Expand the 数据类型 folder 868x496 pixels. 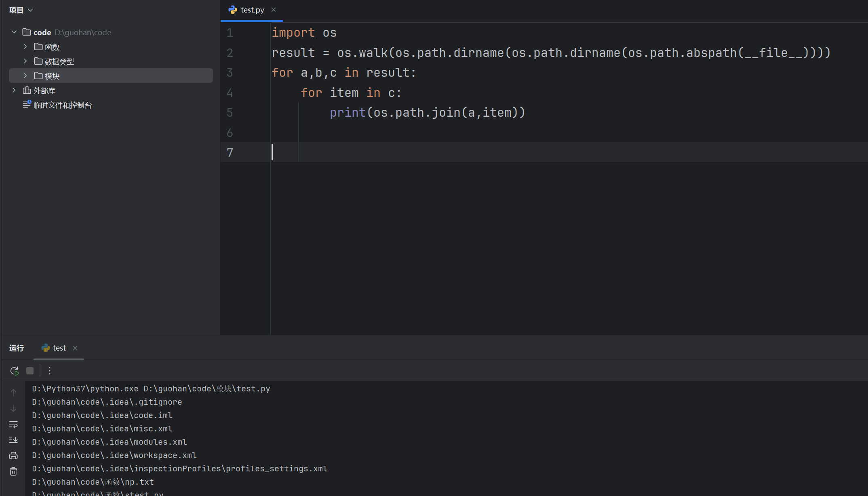pyautogui.click(x=25, y=61)
